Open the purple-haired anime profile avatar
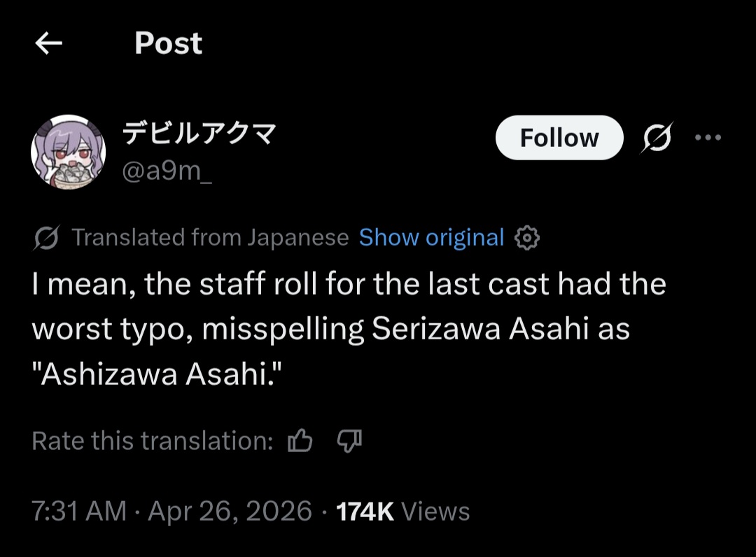 68,153
